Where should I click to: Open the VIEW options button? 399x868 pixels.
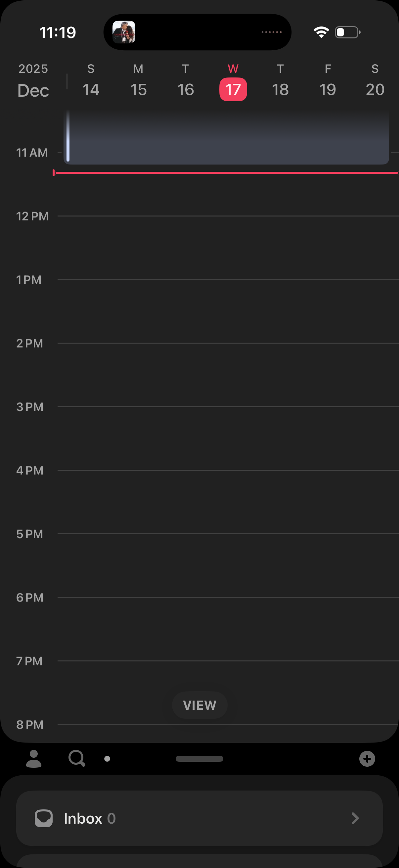pyautogui.click(x=200, y=705)
